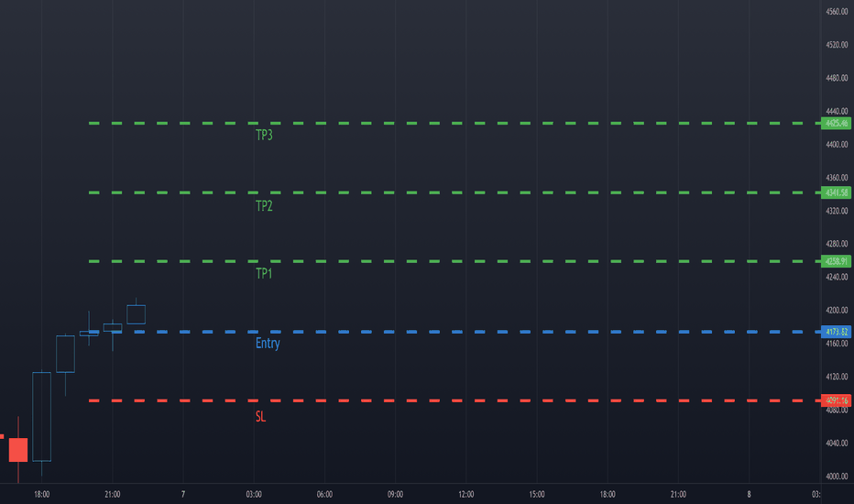This screenshot has width=854, height=504.
Task: Click the 06:00 time axis label
Action: tap(324, 494)
